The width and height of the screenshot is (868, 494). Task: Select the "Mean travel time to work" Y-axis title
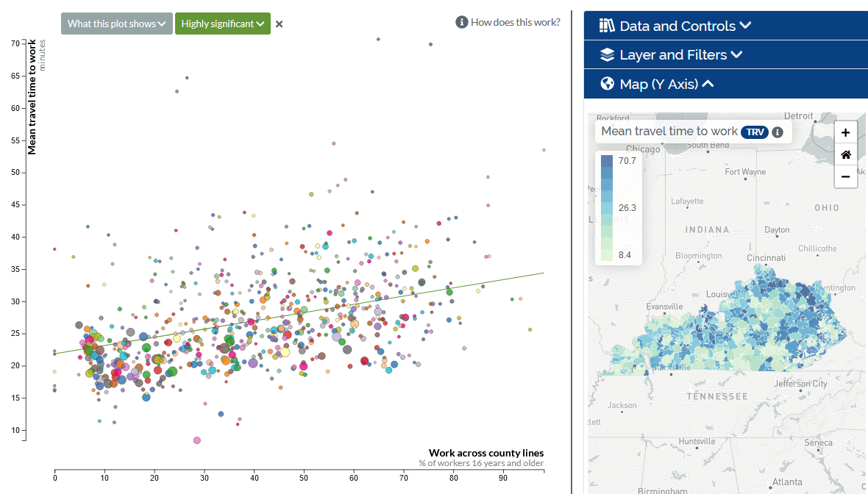(x=32, y=97)
